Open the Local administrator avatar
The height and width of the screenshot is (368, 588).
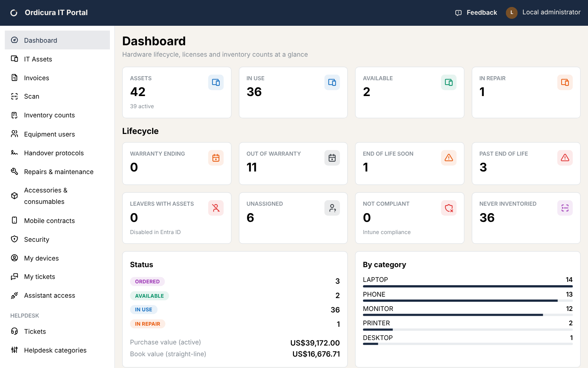pyautogui.click(x=512, y=13)
